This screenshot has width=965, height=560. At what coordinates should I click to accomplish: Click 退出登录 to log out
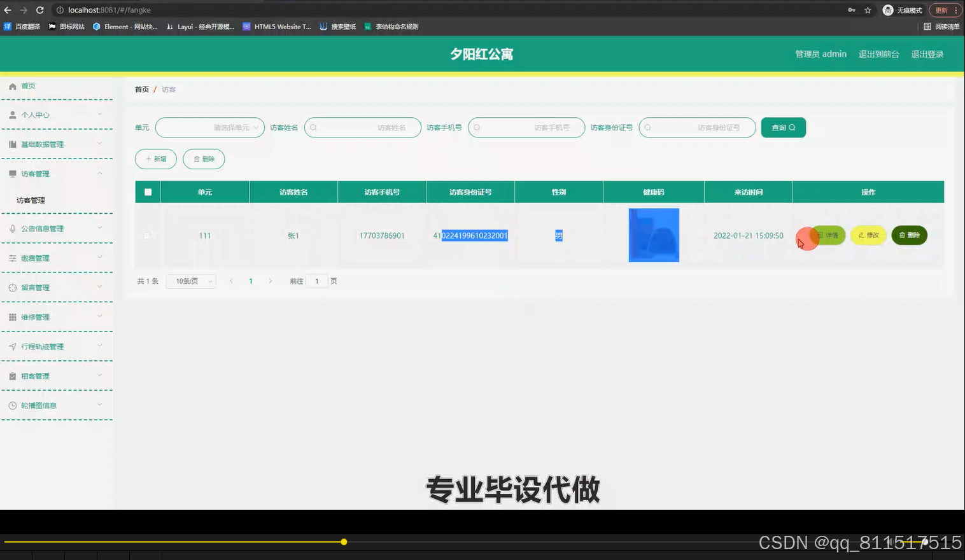click(x=927, y=54)
